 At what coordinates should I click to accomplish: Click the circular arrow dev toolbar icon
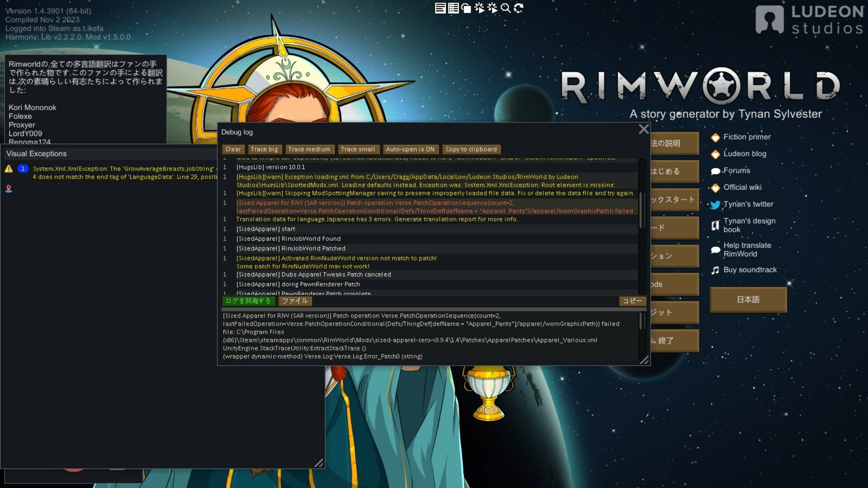[519, 8]
